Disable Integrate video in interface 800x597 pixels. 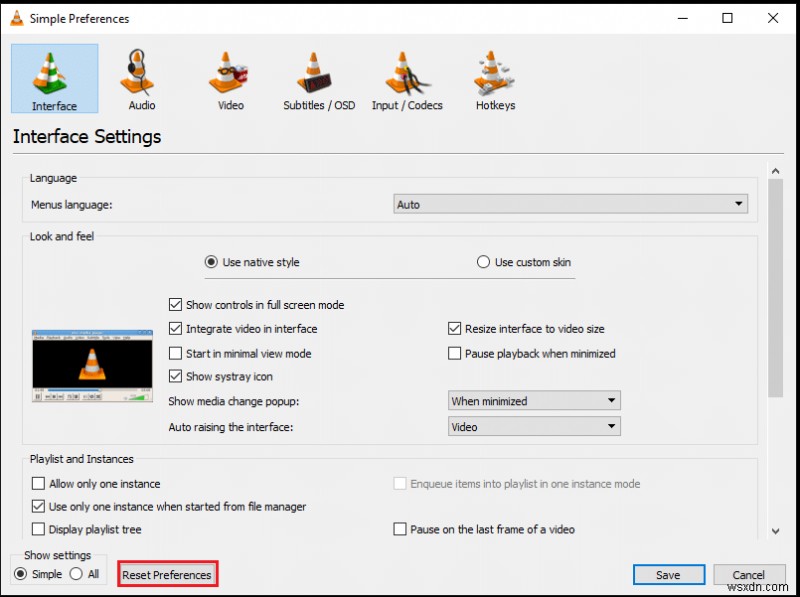pyautogui.click(x=175, y=329)
